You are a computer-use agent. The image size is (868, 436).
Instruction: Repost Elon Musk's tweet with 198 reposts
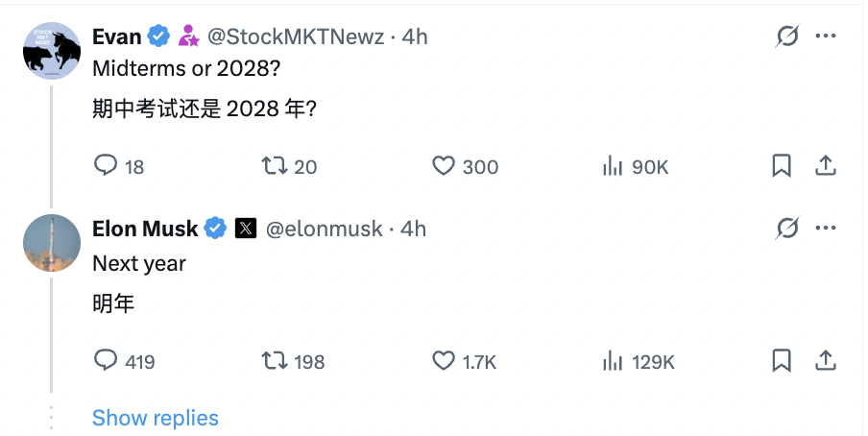tap(275, 361)
